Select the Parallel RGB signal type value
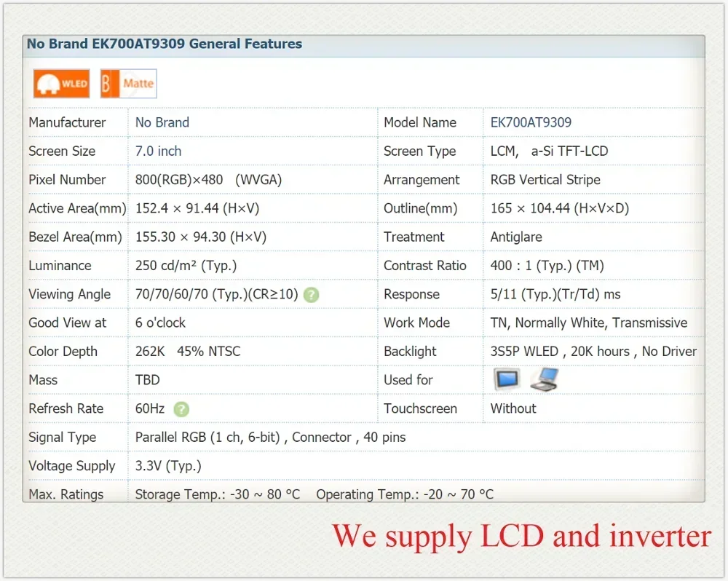The width and height of the screenshot is (728, 581). (270, 438)
